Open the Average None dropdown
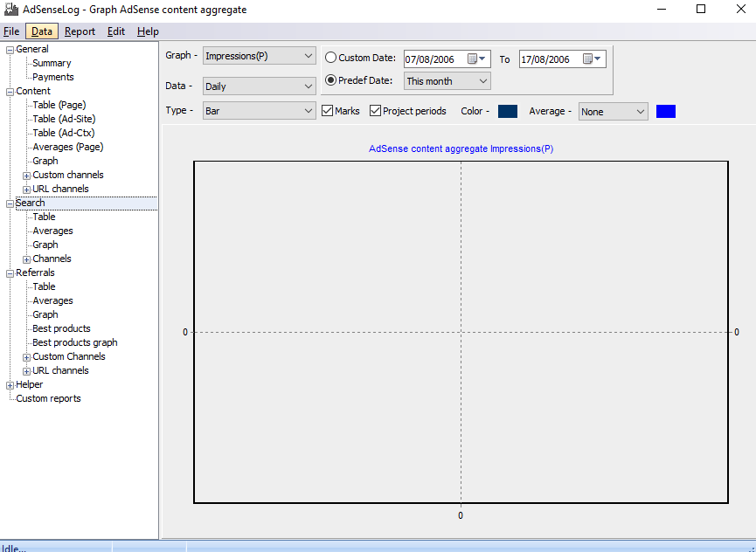The width and height of the screenshot is (756, 552). tap(613, 112)
